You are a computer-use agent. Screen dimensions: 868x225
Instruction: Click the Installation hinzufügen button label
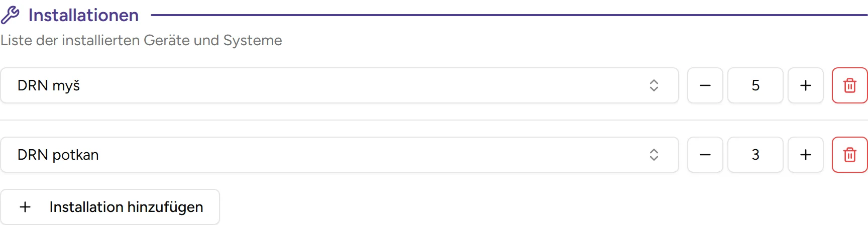[126, 207]
